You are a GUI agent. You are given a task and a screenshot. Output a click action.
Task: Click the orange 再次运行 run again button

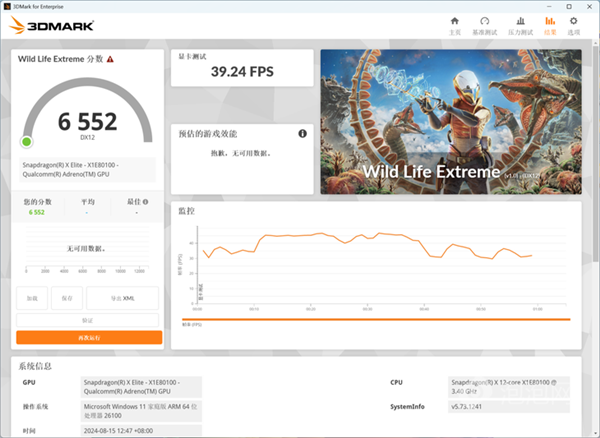[x=88, y=337]
